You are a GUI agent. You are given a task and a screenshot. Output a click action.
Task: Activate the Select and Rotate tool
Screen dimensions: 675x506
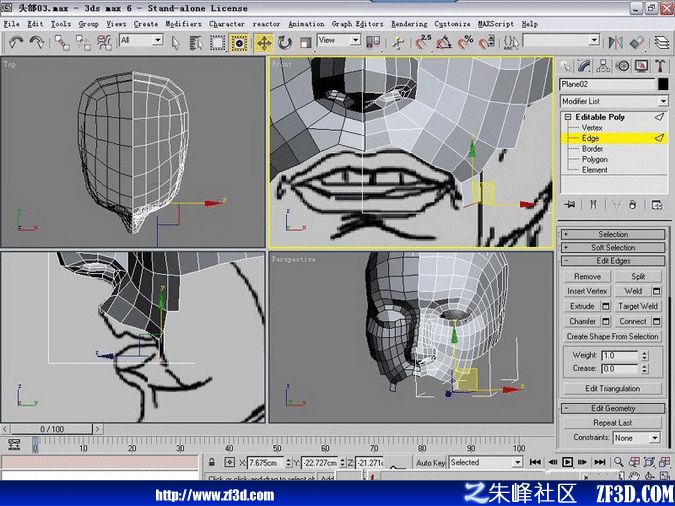285,43
